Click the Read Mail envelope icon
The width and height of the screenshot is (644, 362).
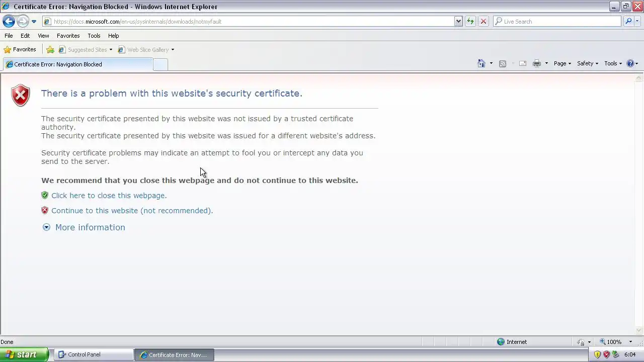click(523, 63)
